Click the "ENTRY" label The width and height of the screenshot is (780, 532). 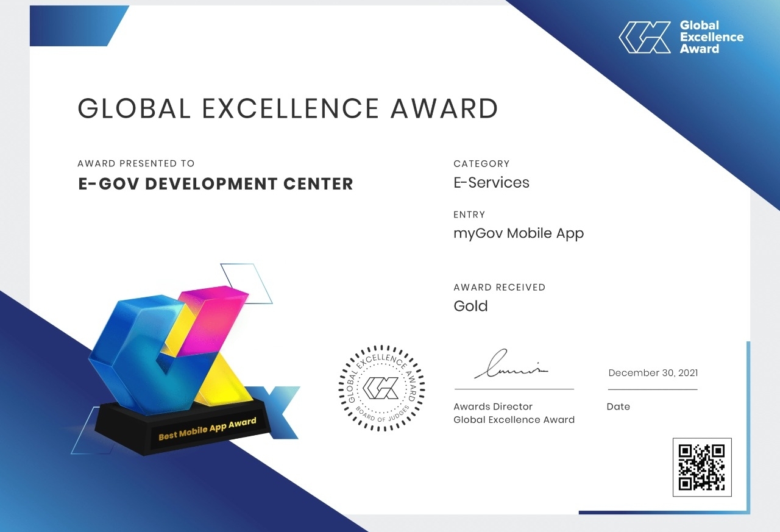tap(469, 215)
